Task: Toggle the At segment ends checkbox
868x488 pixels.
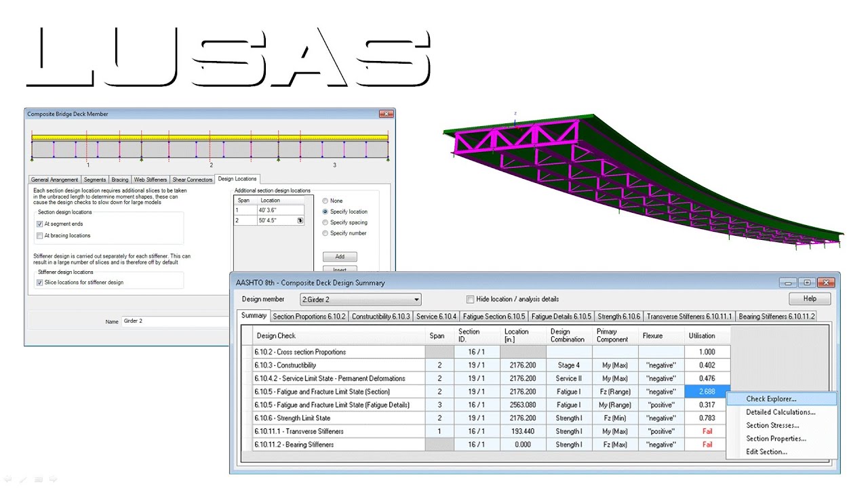Action: (39, 224)
